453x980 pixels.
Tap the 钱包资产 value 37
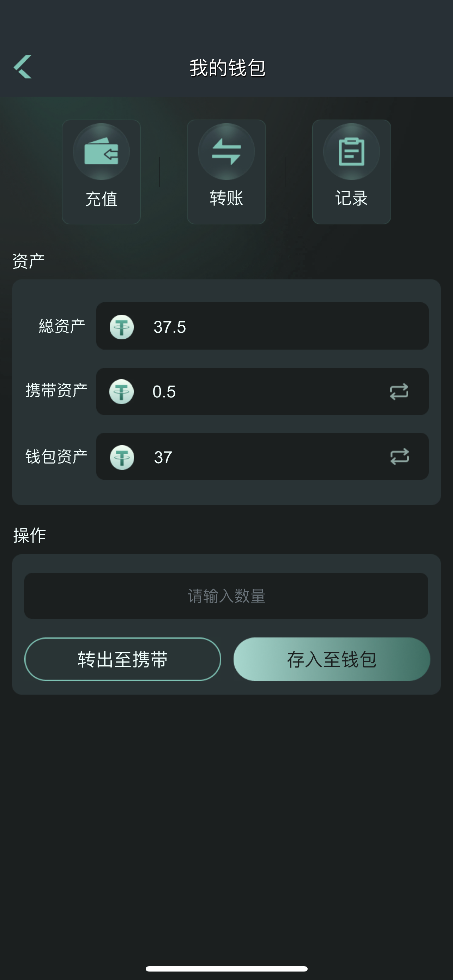tap(163, 457)
